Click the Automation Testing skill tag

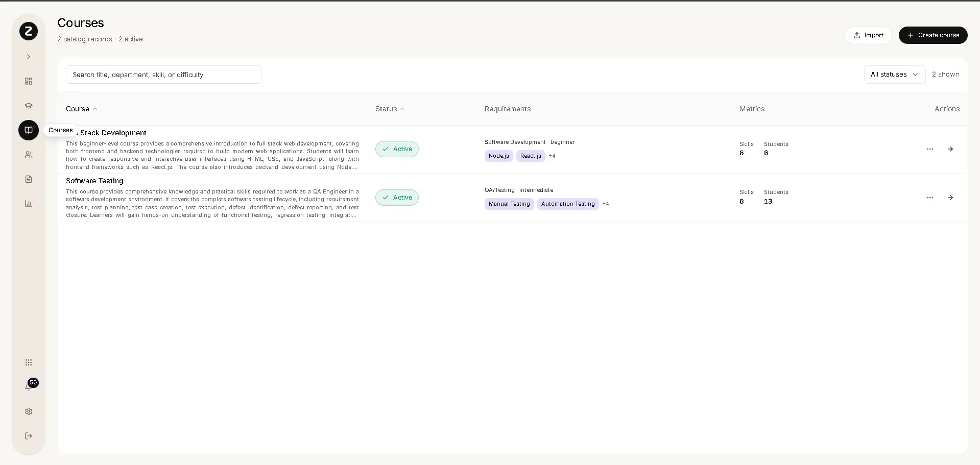pyautogui.click(x=568, y=204)
